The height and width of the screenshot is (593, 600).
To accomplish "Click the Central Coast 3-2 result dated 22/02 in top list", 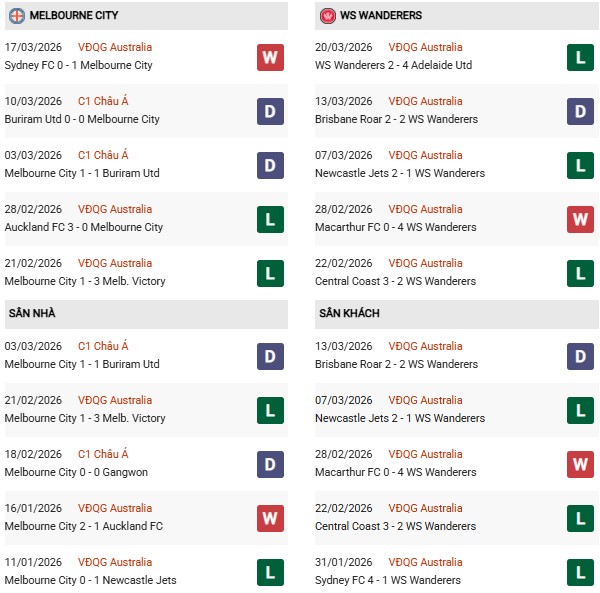I will [x=398, y=281].
